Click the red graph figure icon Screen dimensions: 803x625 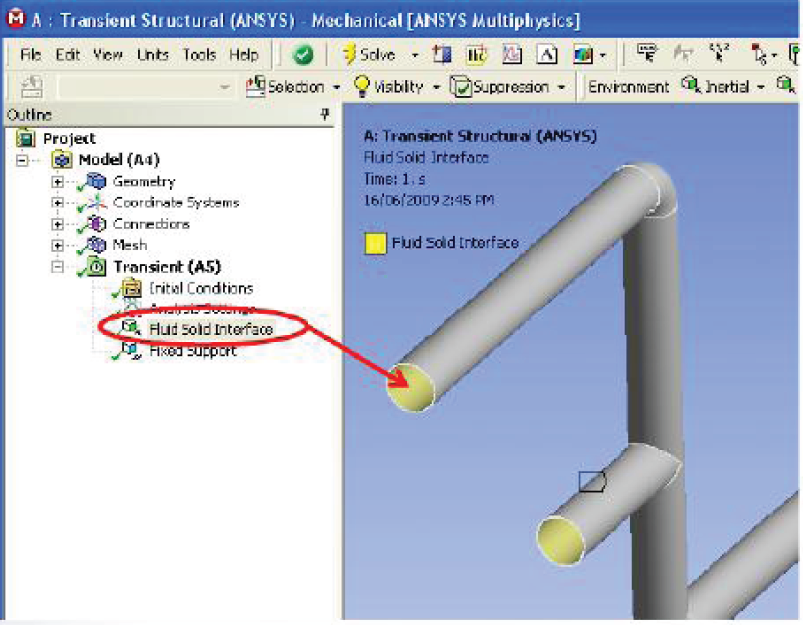pyautogui.click(x=512, y=54)
